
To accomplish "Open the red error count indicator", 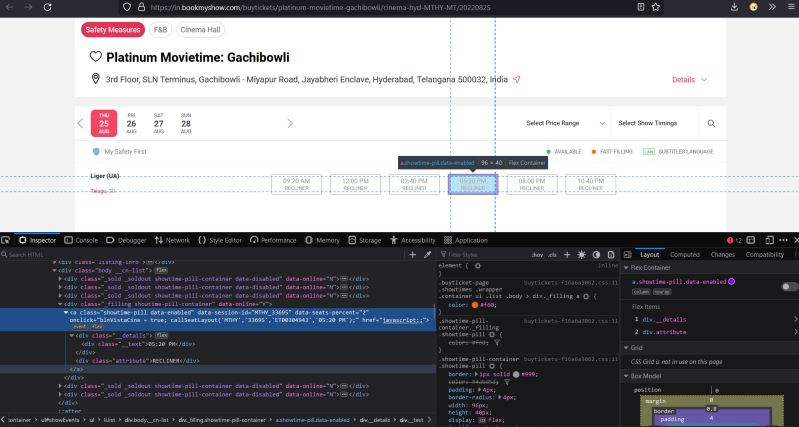I will click(734, 240).
